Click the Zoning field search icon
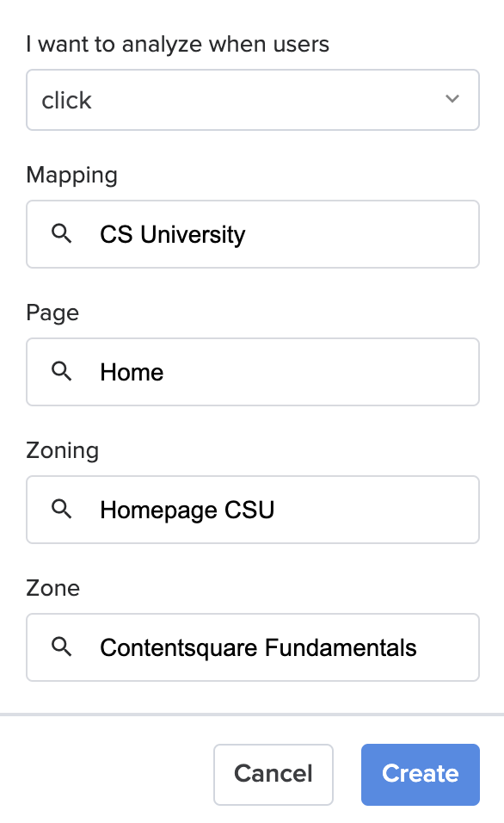 click(61, 509)
